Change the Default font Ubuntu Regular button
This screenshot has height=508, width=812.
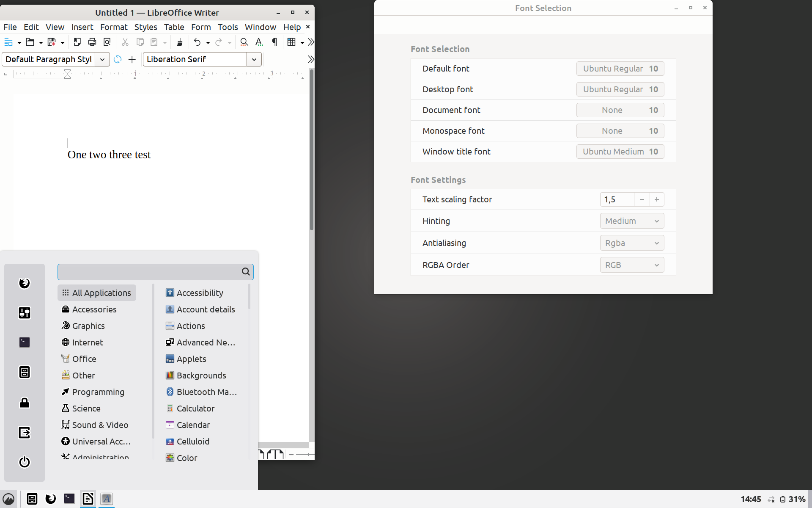tap(620, 69)
